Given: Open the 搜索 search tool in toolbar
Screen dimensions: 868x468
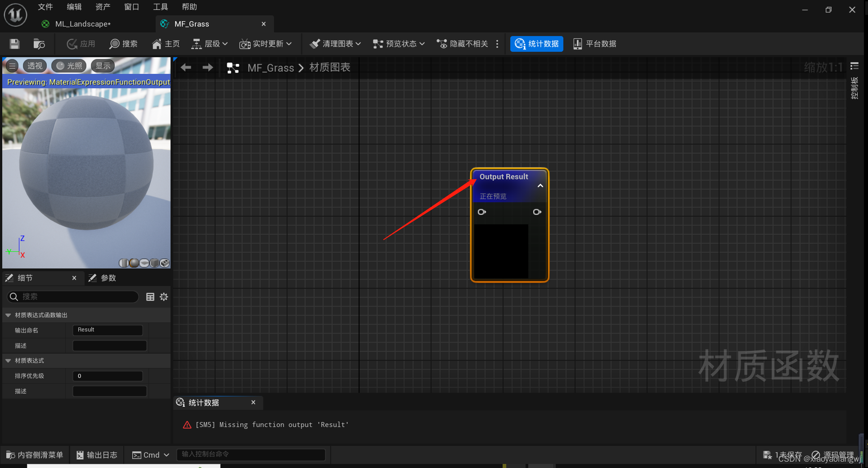Looking at the screenshot, I should (x=123, y=44).
